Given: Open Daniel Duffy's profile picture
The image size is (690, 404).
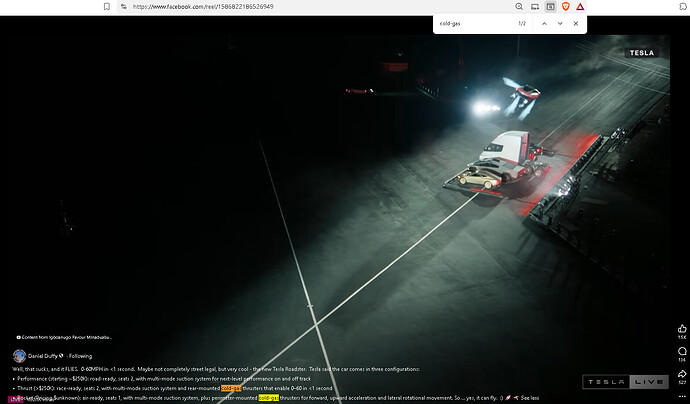Looking at the screenshot, I should coord(19,356).
